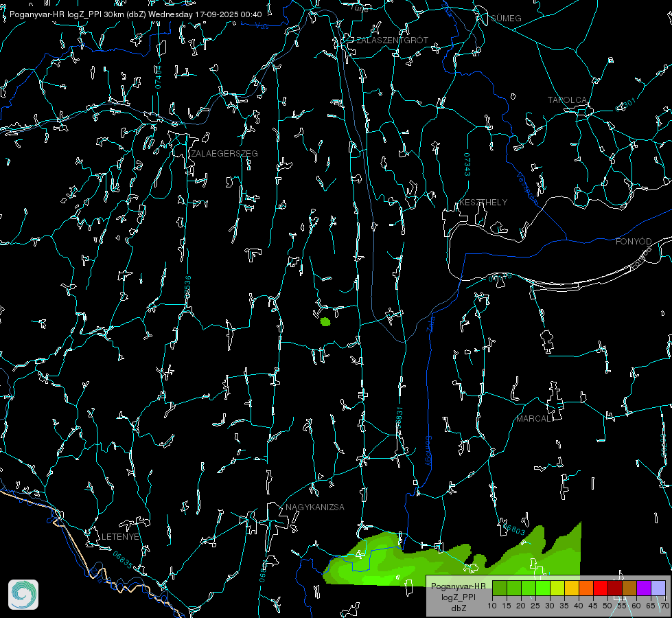This screenshot has width=672, height=618.
Task: Click the small isolated green radar echo
Action: click(x=325, y=321)
